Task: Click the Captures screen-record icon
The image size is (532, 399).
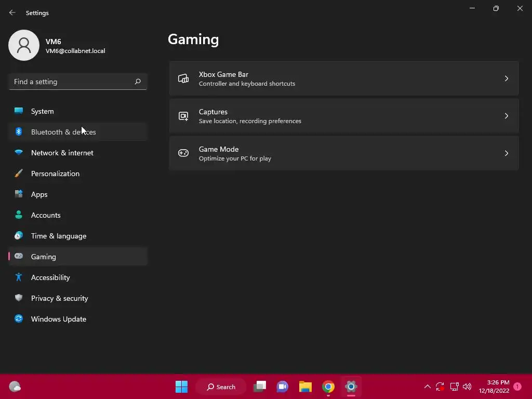Action: 183,116
